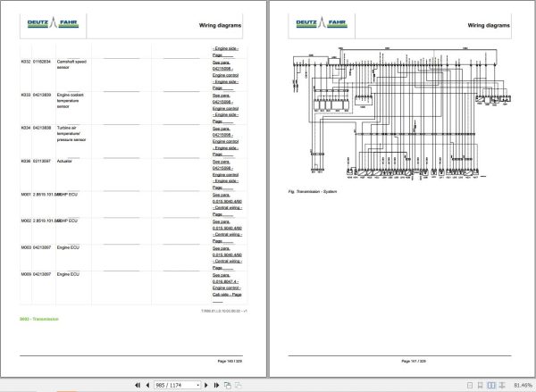The image size is (536, 392).
Task: Click the left page footer page number
Action: [x=230, y=361]
